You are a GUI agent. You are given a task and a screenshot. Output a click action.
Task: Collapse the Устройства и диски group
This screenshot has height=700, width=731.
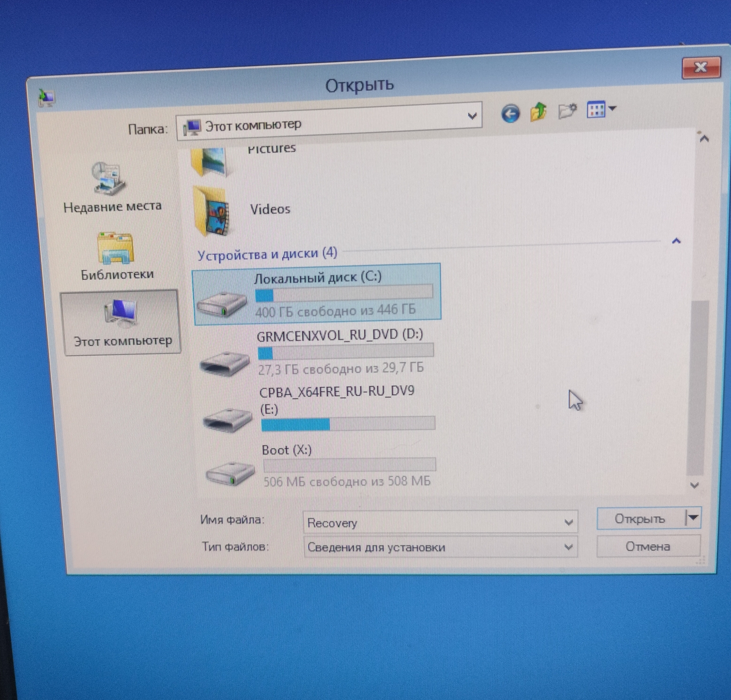click(x=676, y=241)
